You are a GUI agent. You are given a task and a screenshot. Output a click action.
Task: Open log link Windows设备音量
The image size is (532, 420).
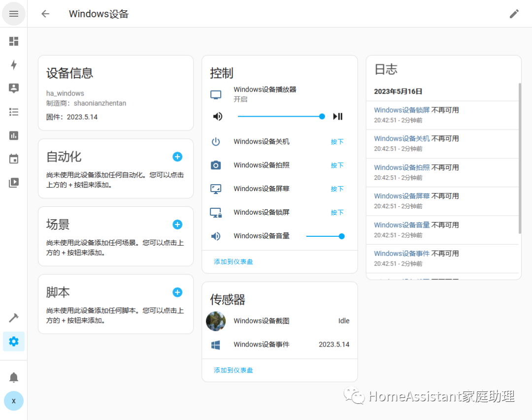tap(402, 225)
